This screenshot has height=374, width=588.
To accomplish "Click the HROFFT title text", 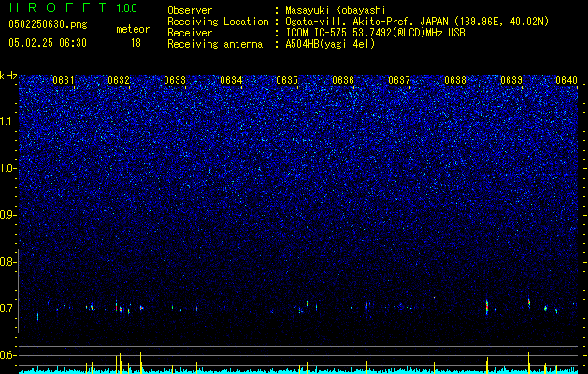I will pyautogui.click(x=59, y=7).
